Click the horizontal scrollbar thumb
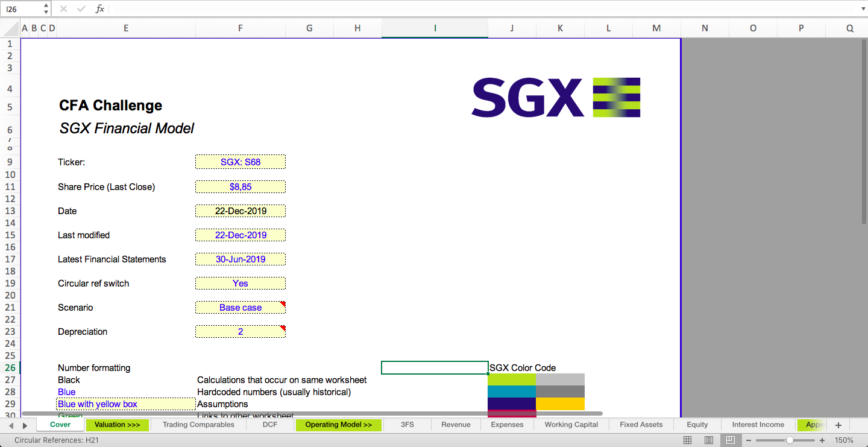Viewport: 868px width, 447px height. coord(312,413)
